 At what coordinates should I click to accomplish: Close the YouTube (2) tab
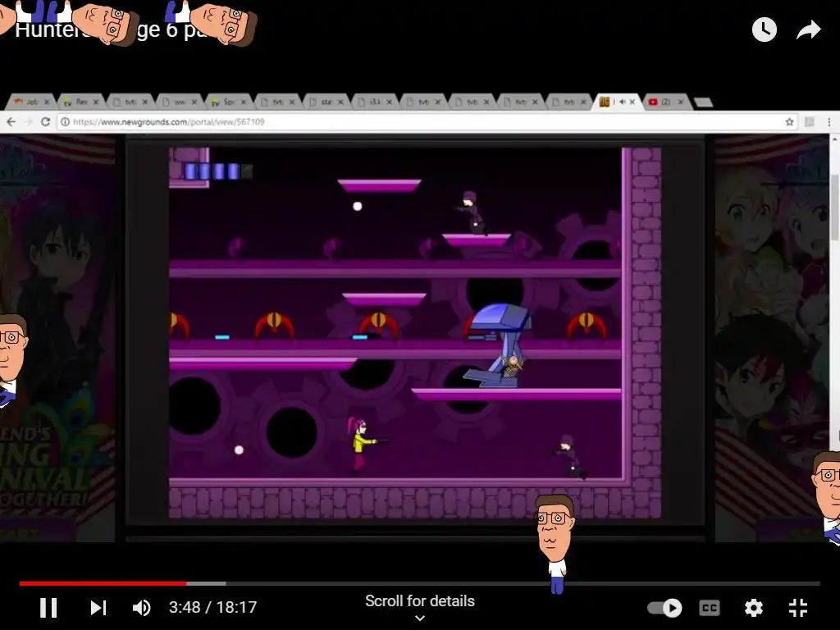(x=680, y=102)
